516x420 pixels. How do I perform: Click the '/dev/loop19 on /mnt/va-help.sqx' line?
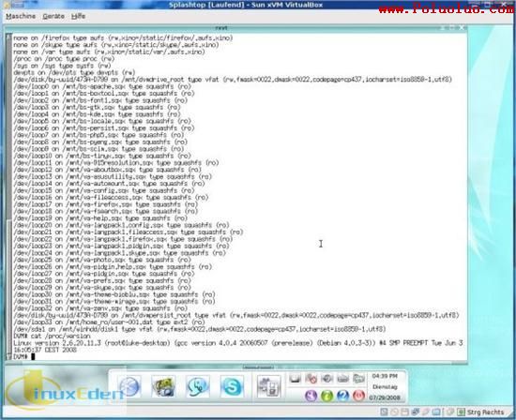click(x=100, y=218)
